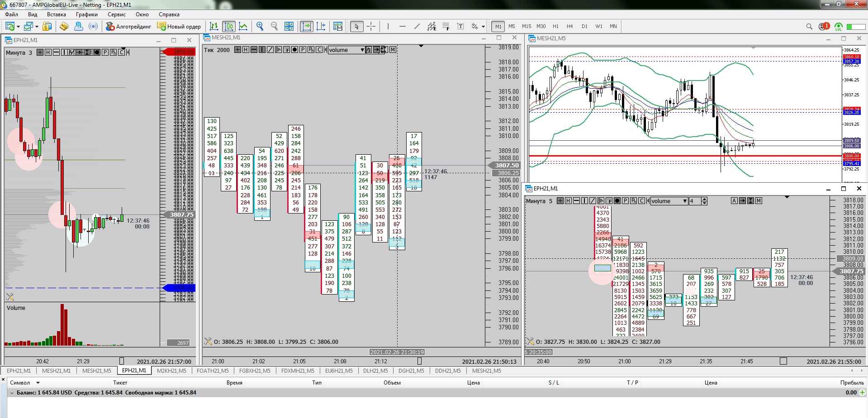Image resolution: width=868 pixels, height=418 pixels.
Task: Switch timeframe to MN
Action: 613,26
